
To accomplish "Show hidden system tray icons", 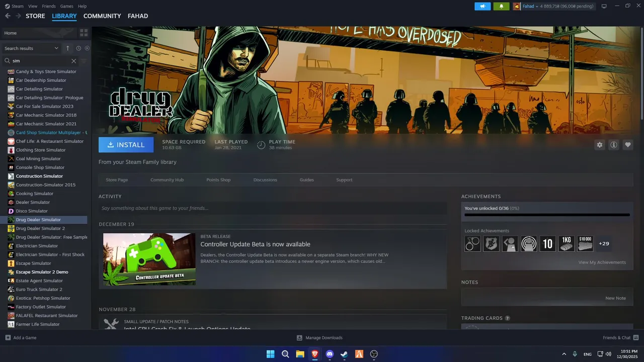I will point(563,354).
